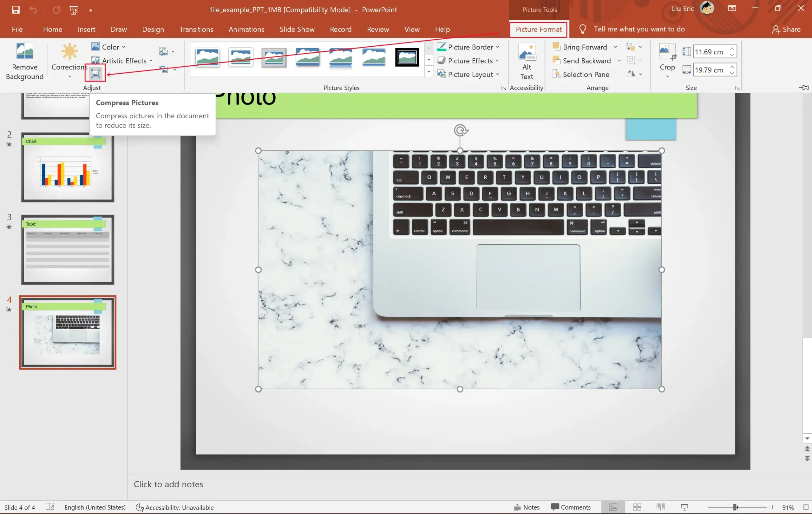Toggle the Notes pane in status bar
This screenshot has width=812, height=514.
[527, 507]
